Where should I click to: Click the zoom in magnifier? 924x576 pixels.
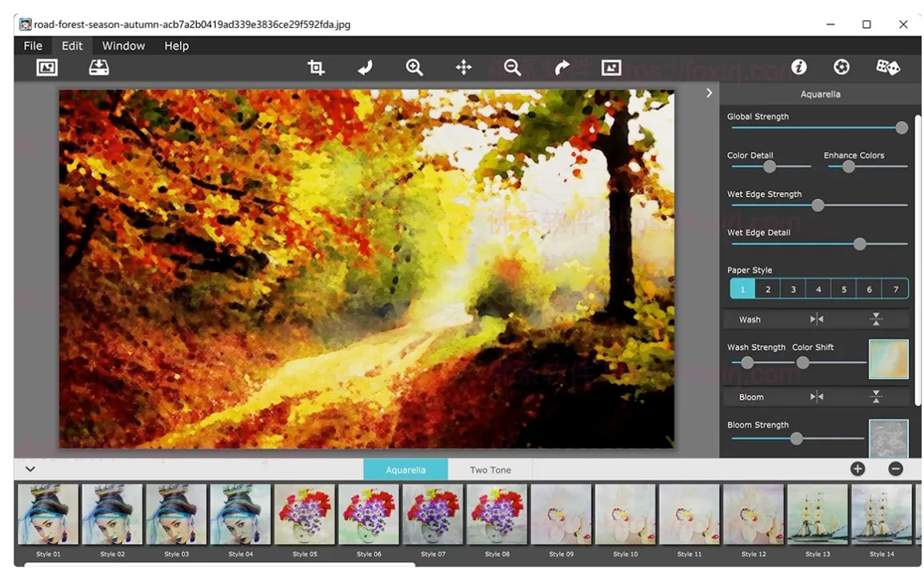(414, 68)
